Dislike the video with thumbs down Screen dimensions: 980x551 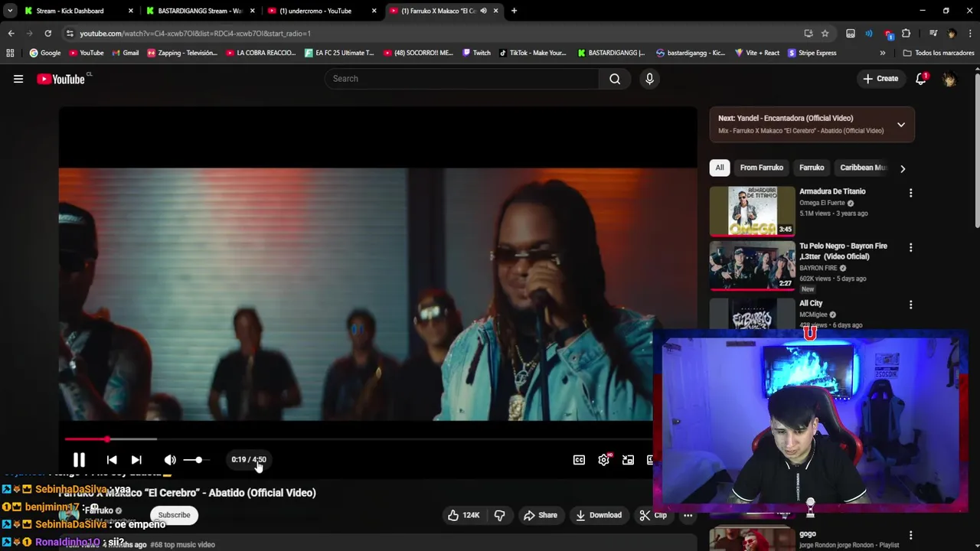[500, 515]
